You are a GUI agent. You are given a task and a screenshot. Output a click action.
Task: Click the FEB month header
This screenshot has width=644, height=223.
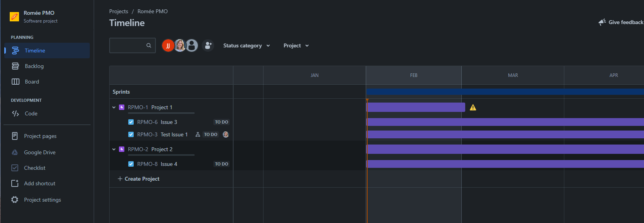[x=414, y=75]
